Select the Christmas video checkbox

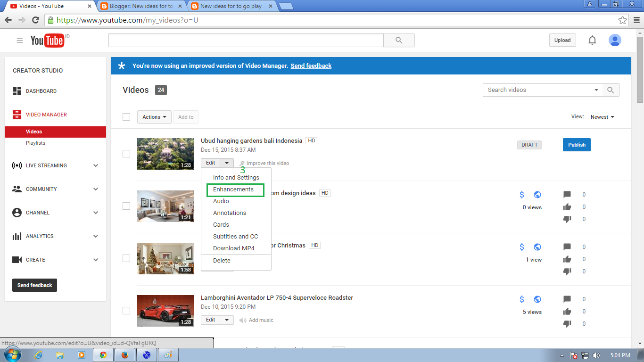coord(126,258)
